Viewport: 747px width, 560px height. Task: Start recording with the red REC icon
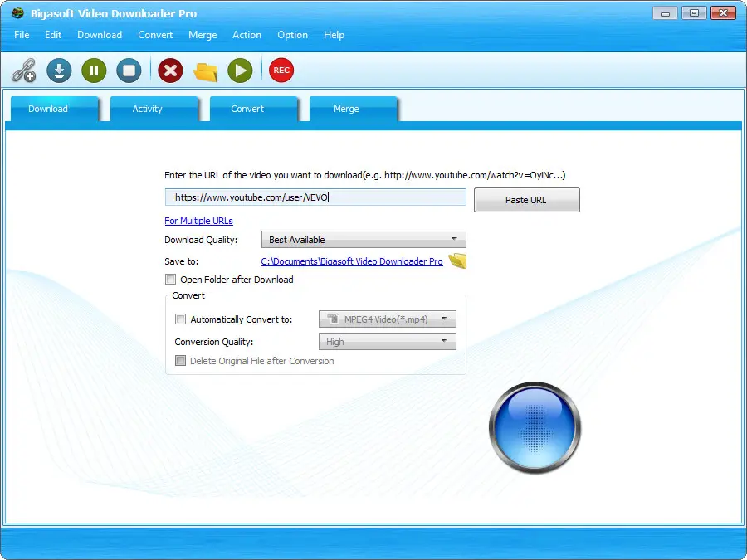click(281, 71)
